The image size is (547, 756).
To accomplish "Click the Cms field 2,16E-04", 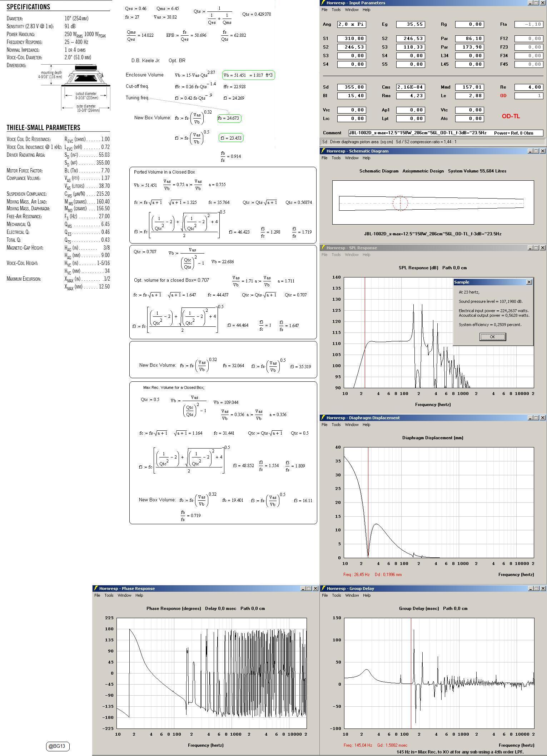I will point(411,87).
